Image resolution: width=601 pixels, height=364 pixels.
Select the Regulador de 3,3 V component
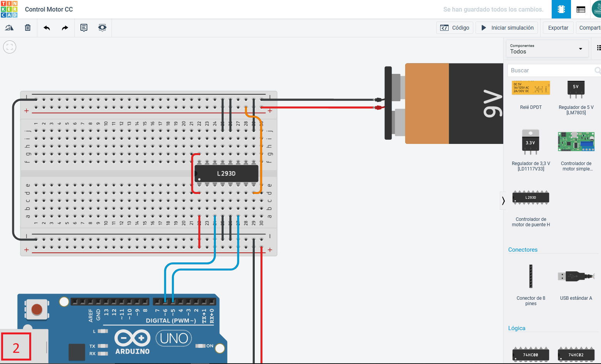(x=531, y=150)
